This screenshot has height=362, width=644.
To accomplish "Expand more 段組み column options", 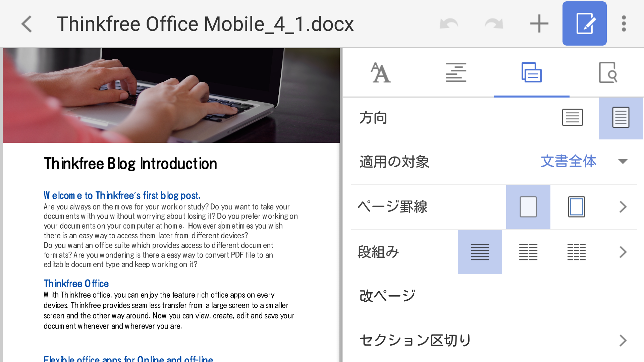I will 623,252.
